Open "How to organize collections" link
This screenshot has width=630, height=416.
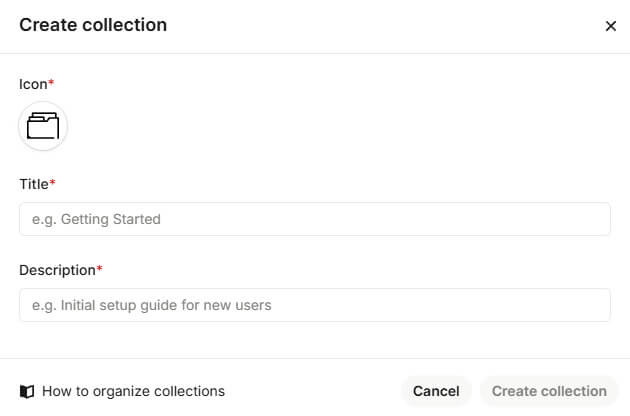click(133, 391)
